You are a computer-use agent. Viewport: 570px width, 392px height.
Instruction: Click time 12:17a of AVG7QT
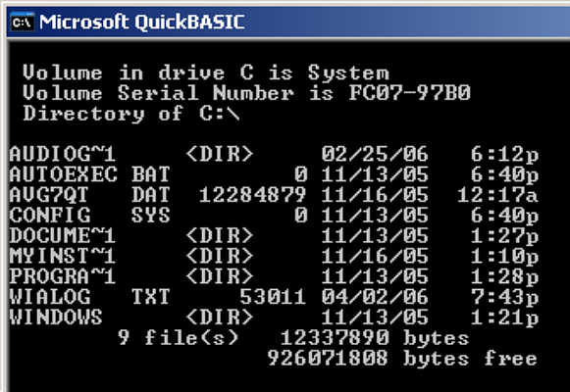point(497,195)
